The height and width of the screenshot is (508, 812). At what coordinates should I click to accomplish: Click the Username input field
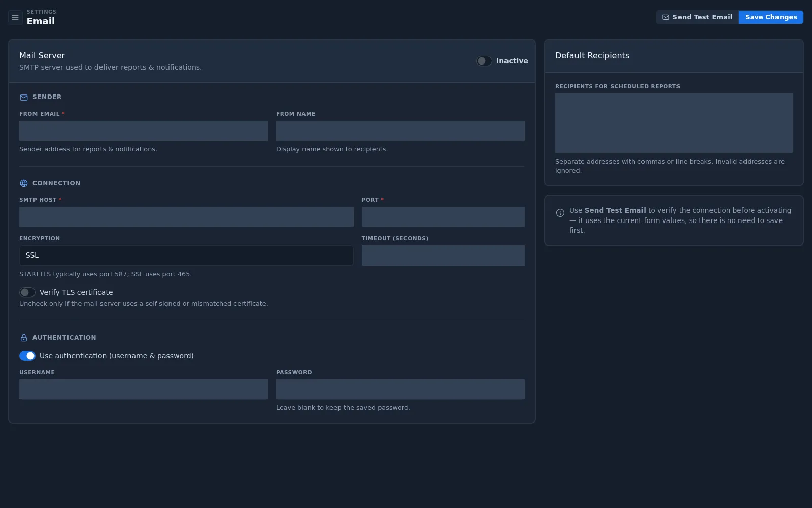[144, 389]
